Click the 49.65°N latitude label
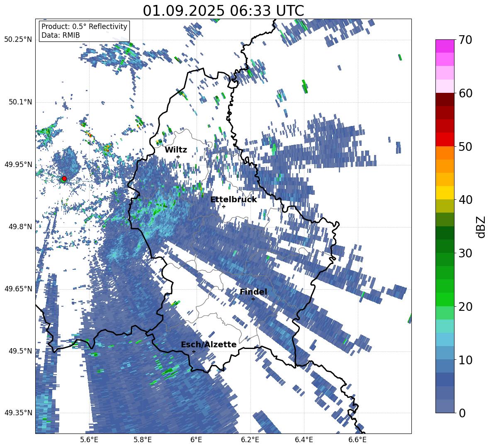 point(18,289)
